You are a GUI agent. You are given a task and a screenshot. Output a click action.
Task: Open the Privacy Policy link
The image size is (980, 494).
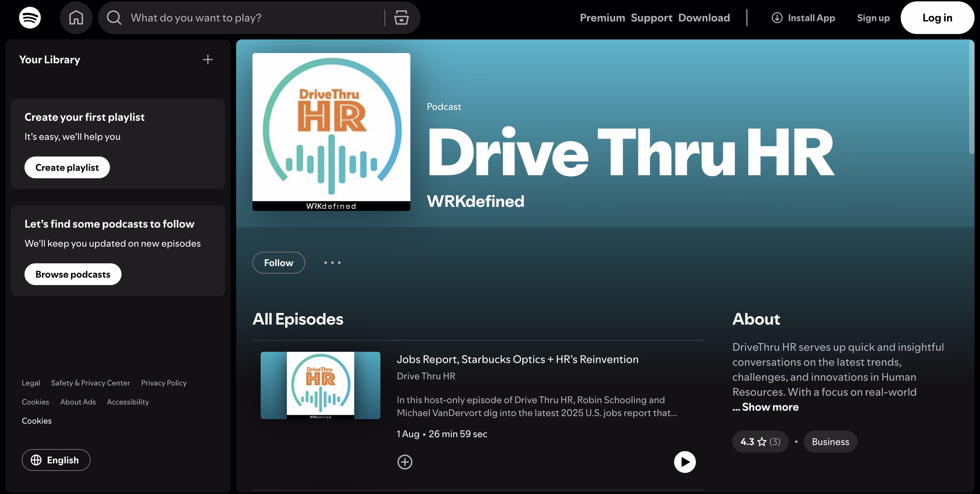pos(164,383)
